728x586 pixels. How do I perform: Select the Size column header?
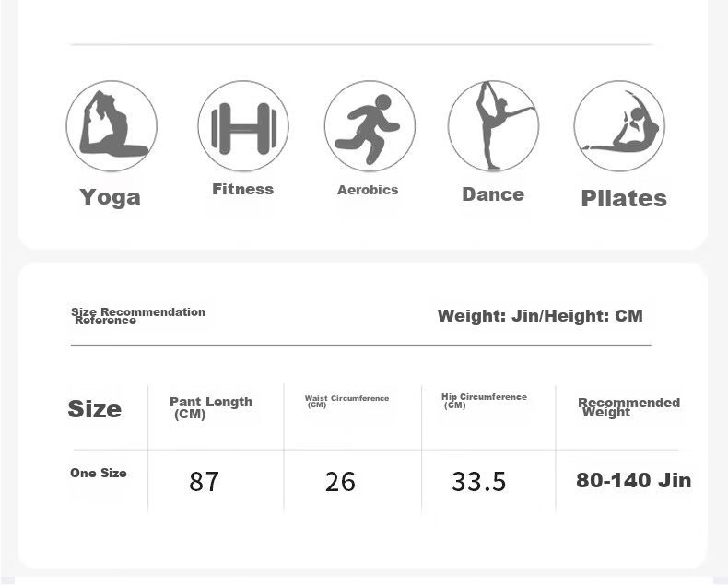pyautogui.click(x=94, y=409)
